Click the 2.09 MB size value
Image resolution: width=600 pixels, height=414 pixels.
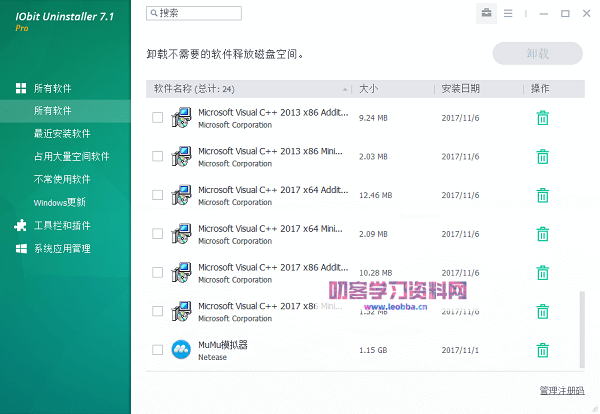point(373,234)
